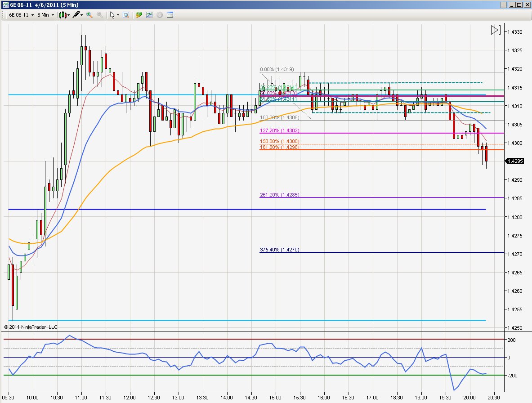Click the greyed zoom out magnifier

[100, 15]
